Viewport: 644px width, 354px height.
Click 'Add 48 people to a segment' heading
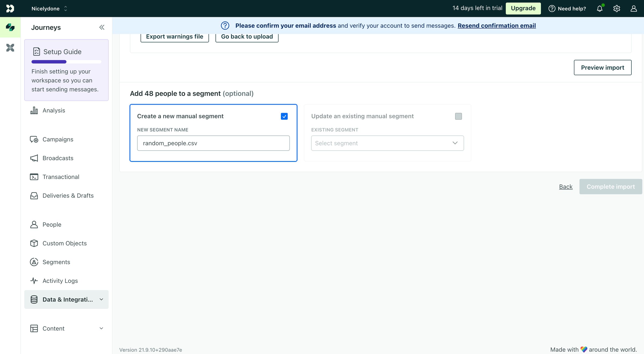pos(175,93)
